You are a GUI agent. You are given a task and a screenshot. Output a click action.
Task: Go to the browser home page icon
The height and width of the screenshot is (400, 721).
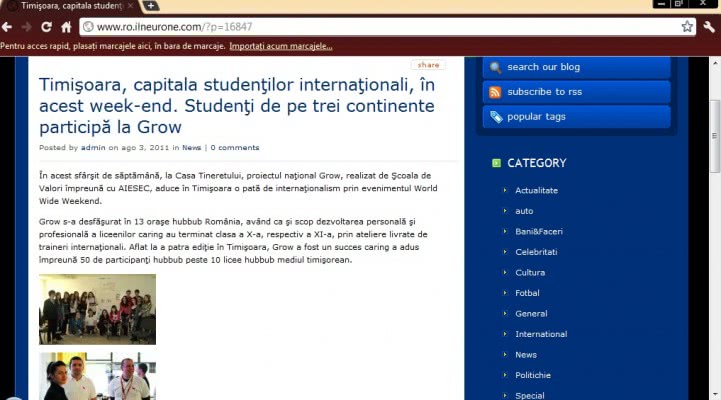tap(66, 27)
